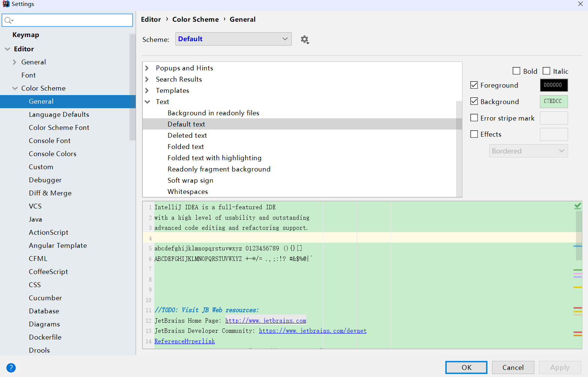
Task: Select Folded text with highlighting item
Action: 214,158
